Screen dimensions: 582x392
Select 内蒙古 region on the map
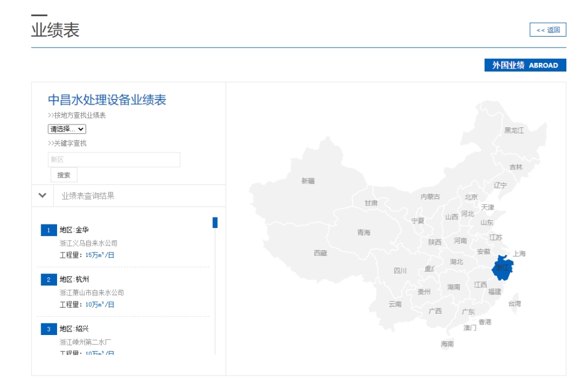point(430,197)
